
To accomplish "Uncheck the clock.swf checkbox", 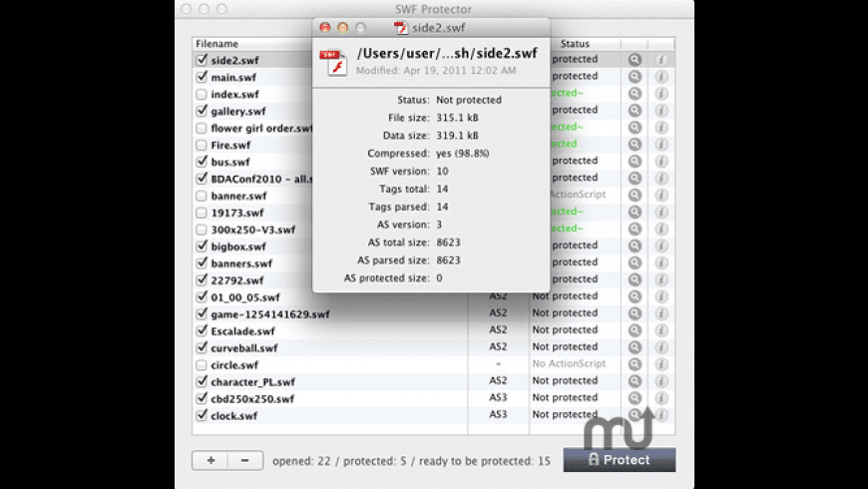I will (202, 415).
